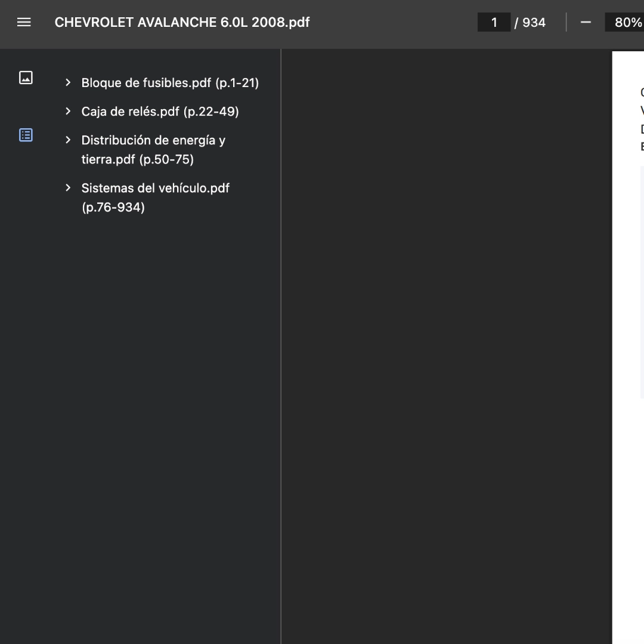Click the CHEVROLET AVALANCHE 6.0L 2008.pdf title
This screenshot has height=644, width=644.
182,22
